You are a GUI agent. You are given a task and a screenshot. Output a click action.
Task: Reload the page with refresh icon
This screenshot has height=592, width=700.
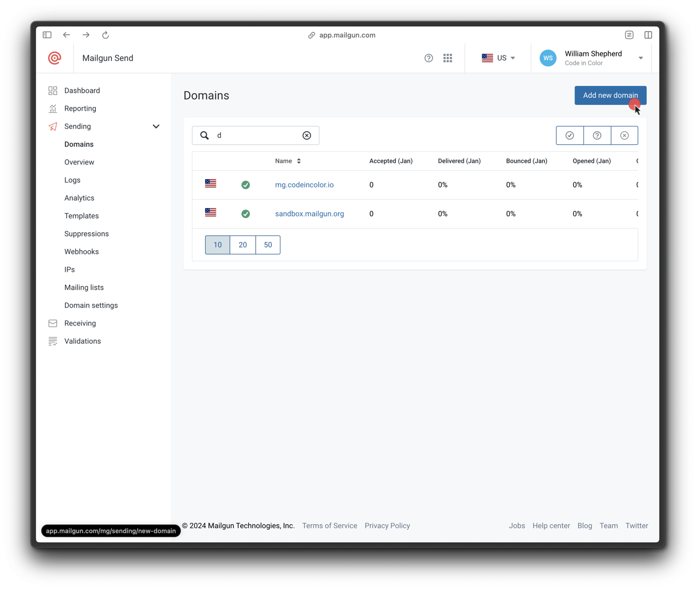tap(105, 35)
